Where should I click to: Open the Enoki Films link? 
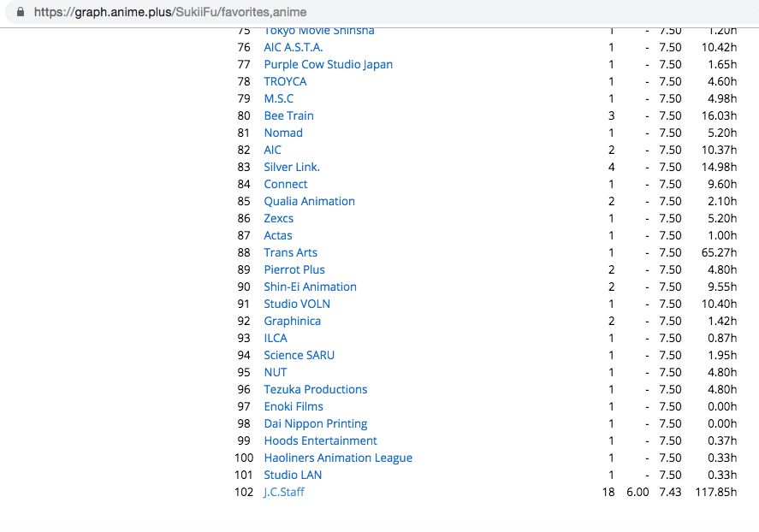pos(294,407)
